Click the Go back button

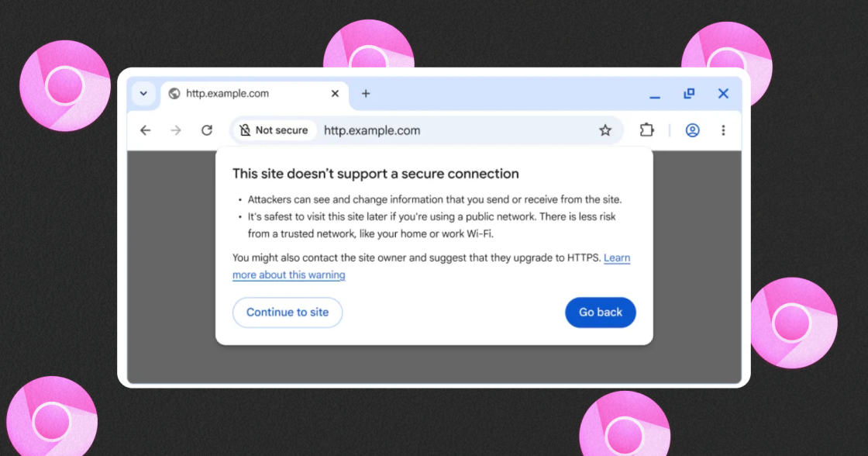(601, 312)
